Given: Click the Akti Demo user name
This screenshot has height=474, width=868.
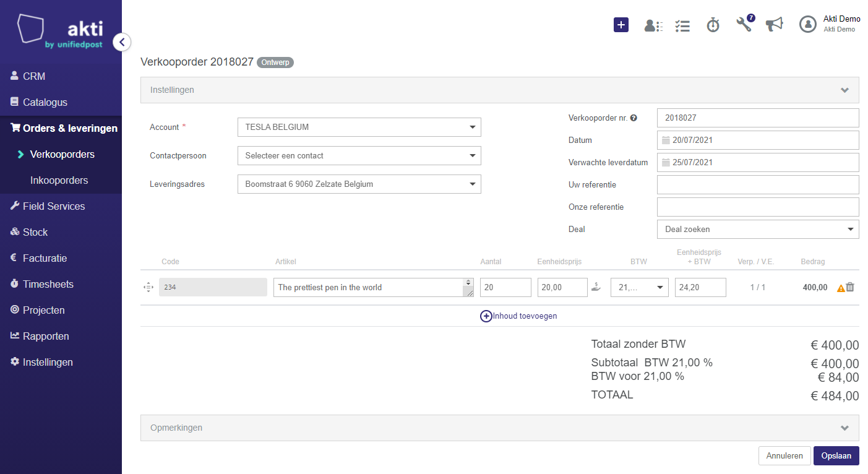Looking at the screenshot, I should tap(841, 19).
